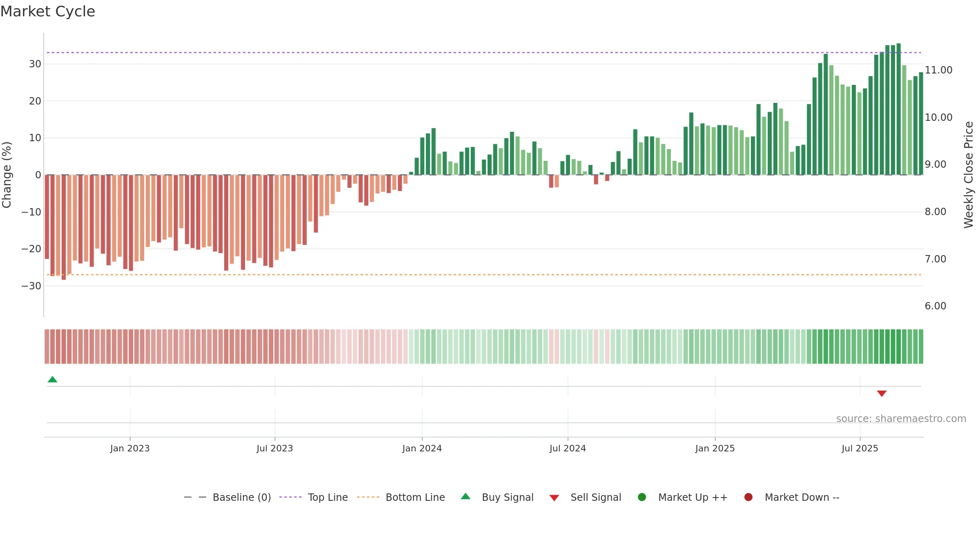Click the 30 percent change tick label
Screen dimensions: 980x551
(x=35, y=64)
